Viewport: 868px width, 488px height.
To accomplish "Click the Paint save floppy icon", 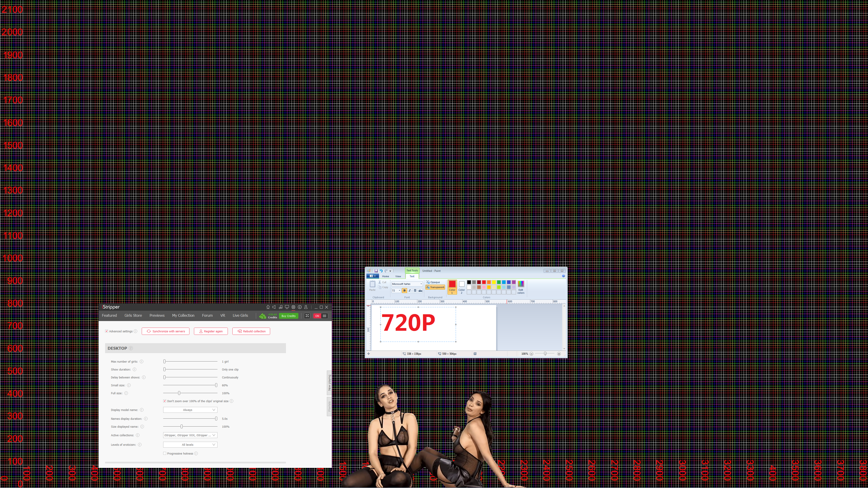I will [x=376, y=271].
